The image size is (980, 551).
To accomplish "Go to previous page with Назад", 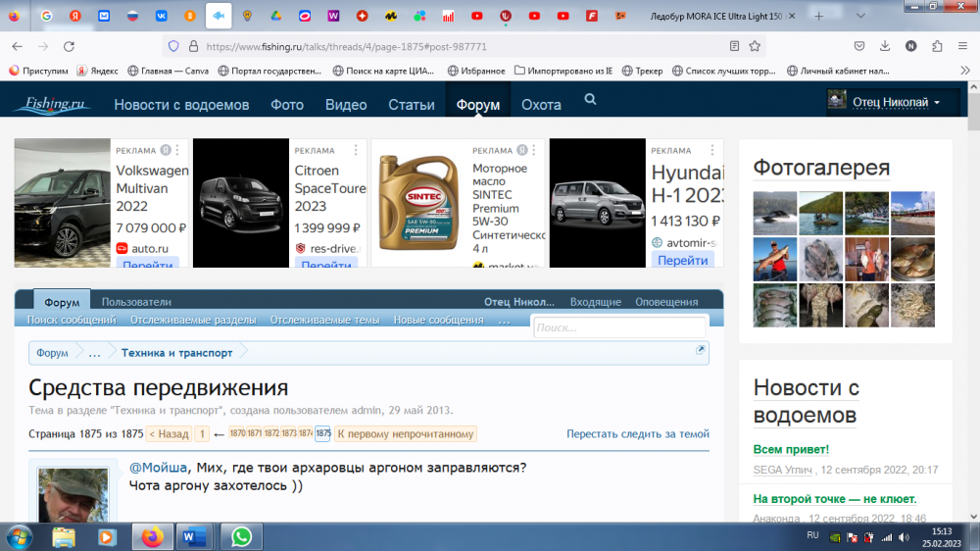I will (x=168, y=434).
